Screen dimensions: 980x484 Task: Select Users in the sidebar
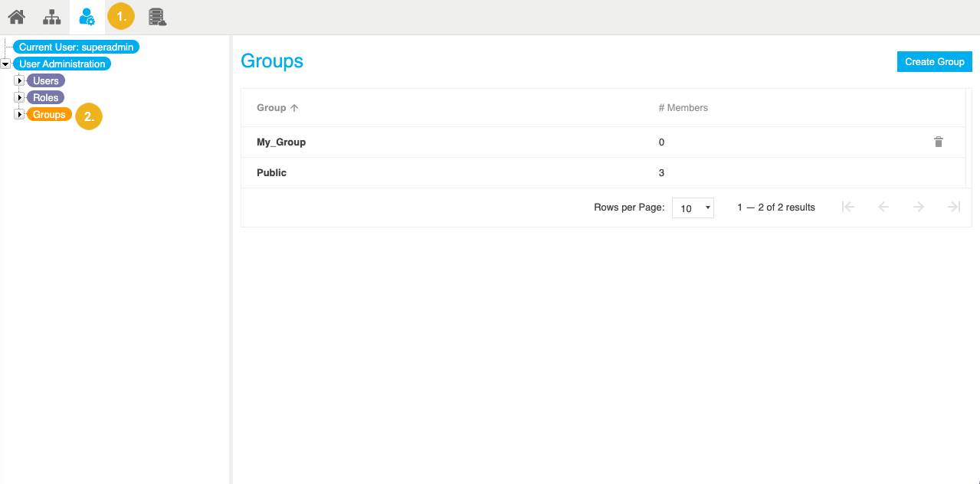[44, 80]
